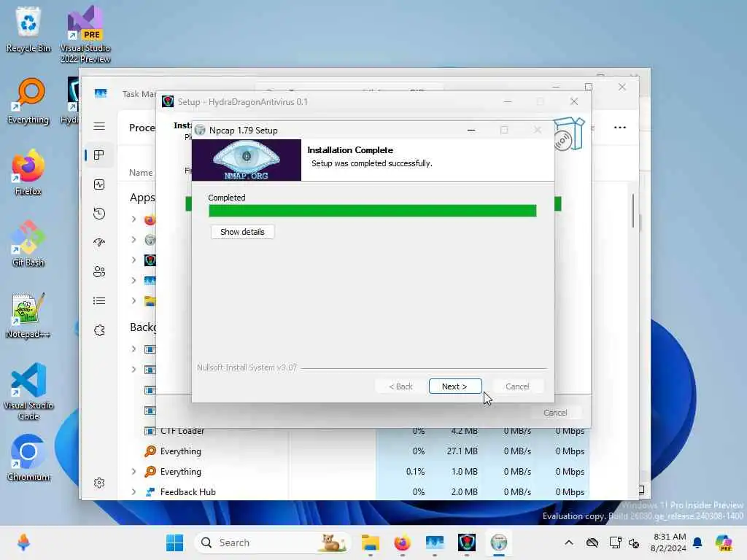Open Copilot Preview icon in taskbar
747x560 pixels.
click(724, 542)
